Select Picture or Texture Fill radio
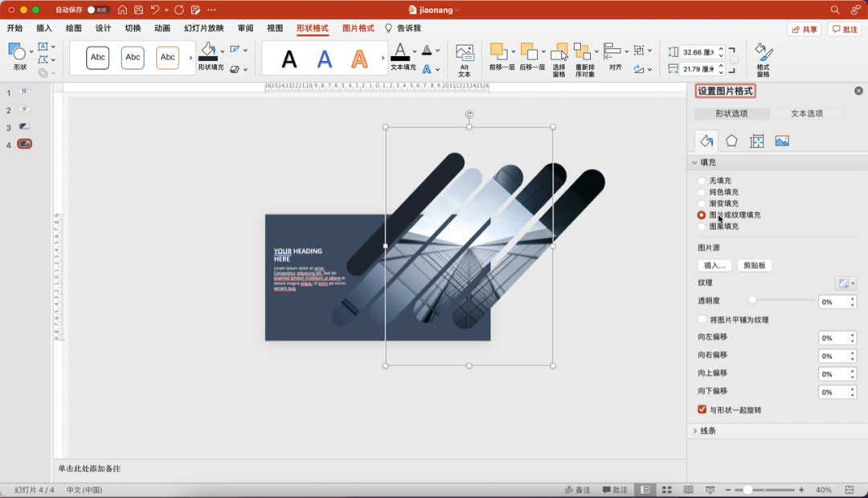The image size is (868, 498). coord(702,214)
